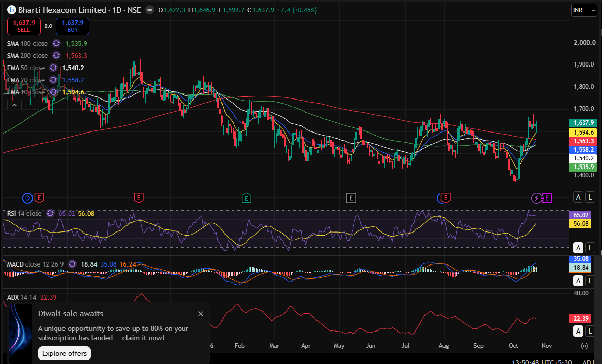
Task: Click the 2,000.0 price scale label
Action: click(584, 42)
